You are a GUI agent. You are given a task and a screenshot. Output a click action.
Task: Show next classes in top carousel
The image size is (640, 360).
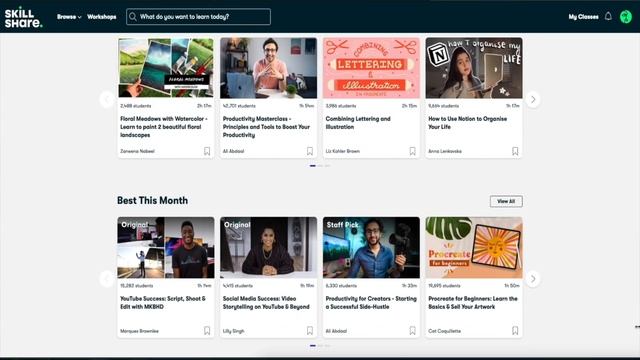[x=533, y=99]
